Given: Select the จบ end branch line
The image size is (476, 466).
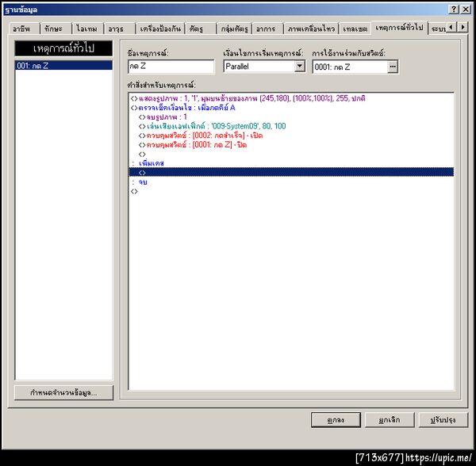Looking at the screenshot, I should click(x=291, y=182).
